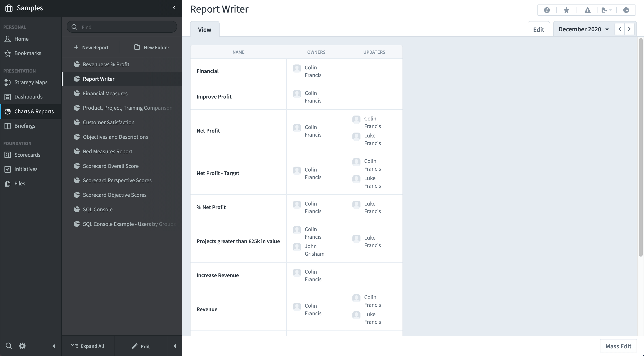Screen dimensions: 644x356
Task: Click OWNERS column header
Action: 316,52
